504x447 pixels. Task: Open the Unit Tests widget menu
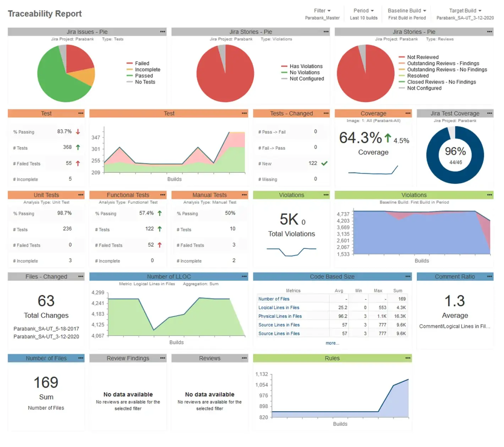coord(81,195)
